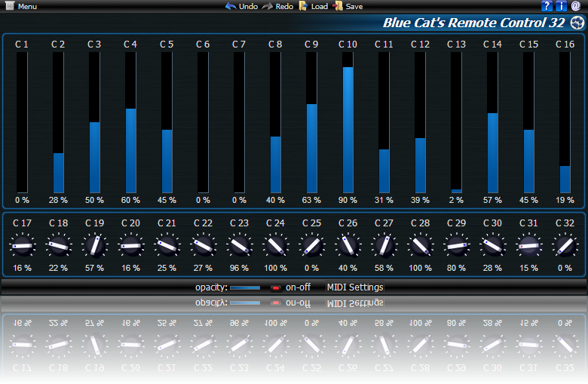Click the C 32 knob
The image size is (588, 384).
point(565,245)
